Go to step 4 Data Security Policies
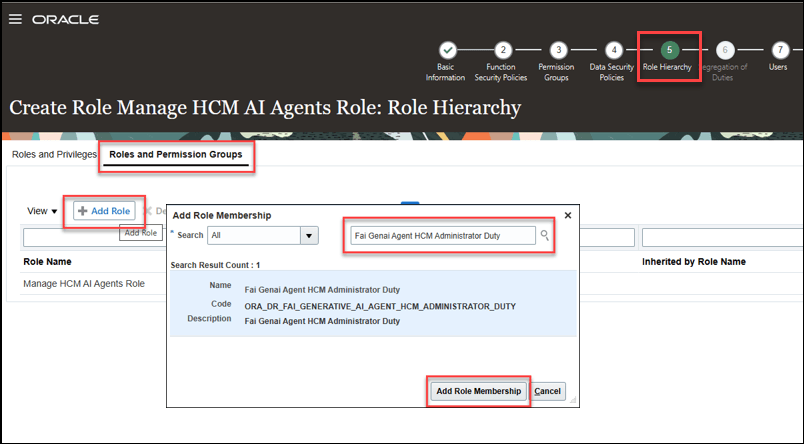The width and height of the screenshot is (804, 444). (x=614, y=50)
